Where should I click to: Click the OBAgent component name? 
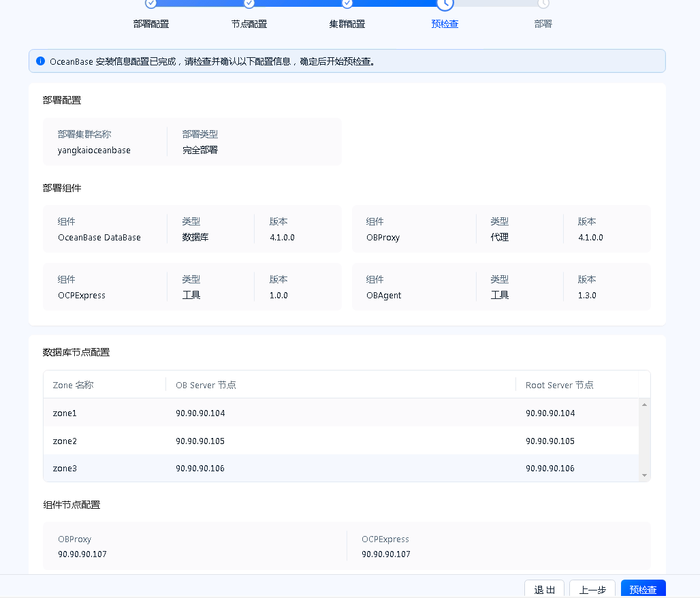point(383,296)
